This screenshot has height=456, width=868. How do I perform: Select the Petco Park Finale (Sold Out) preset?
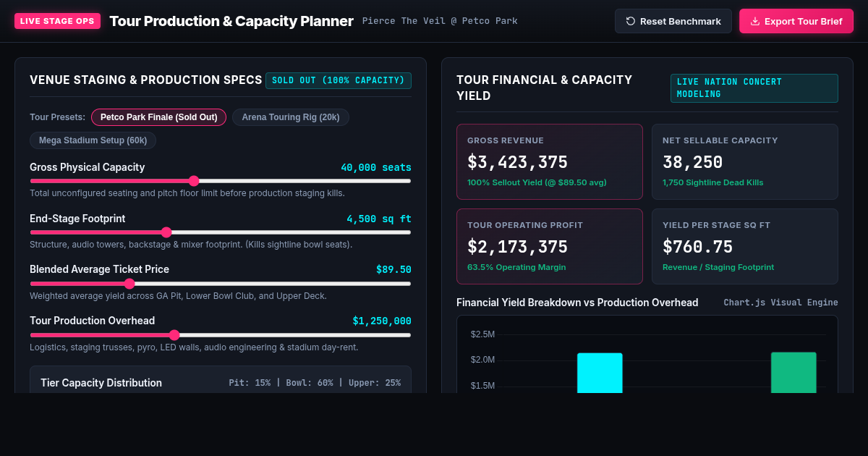click(158, 117)
